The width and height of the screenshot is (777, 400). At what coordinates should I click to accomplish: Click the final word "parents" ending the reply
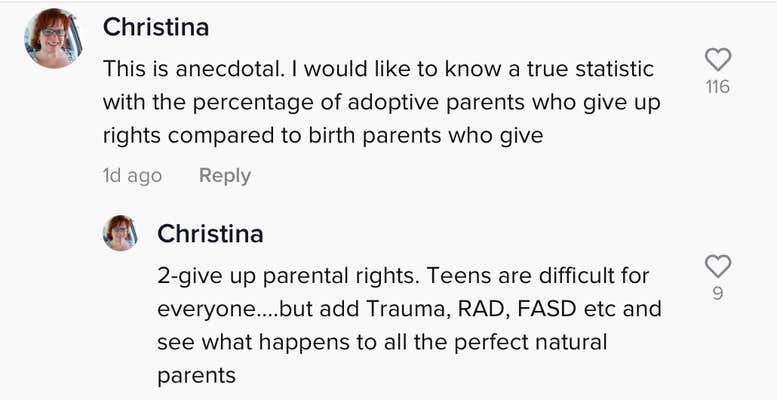pos(196,376)
